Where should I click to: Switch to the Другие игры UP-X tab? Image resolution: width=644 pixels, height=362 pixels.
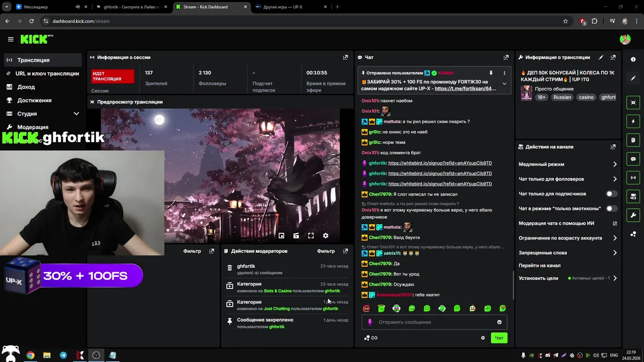click(291, 7)
